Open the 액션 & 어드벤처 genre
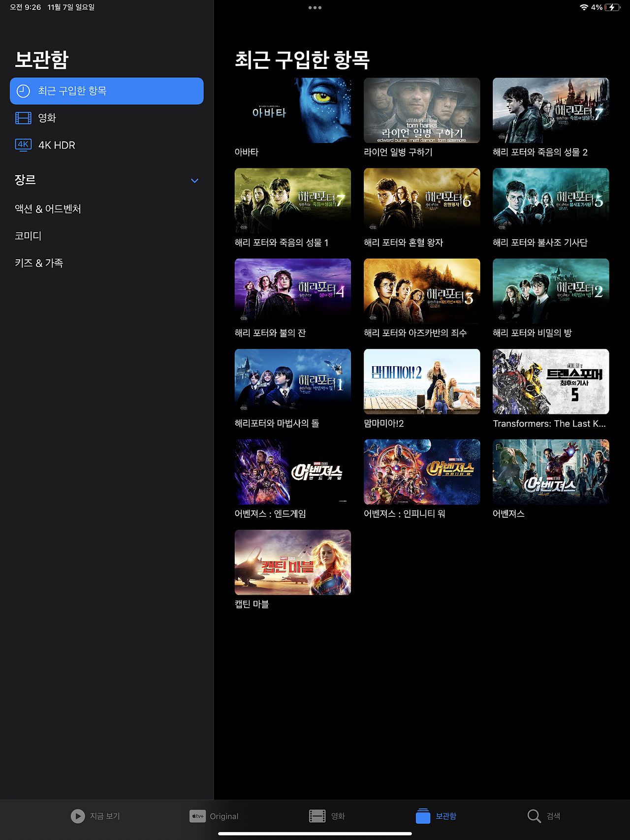Image resolution: width=630 pixels, height=840 pixels. [48, 209]
